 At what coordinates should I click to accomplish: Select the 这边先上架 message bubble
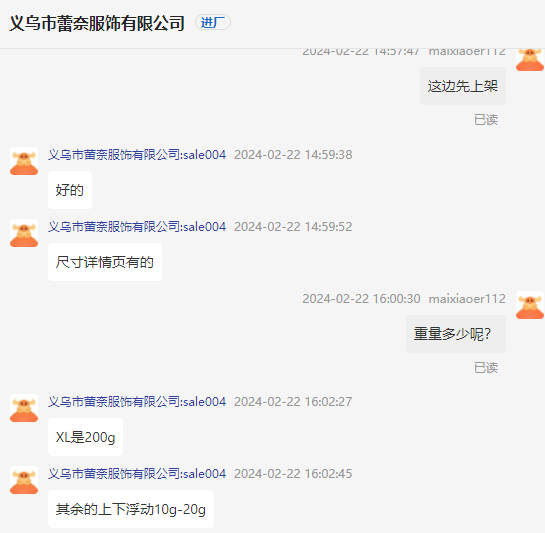(463, 86)
